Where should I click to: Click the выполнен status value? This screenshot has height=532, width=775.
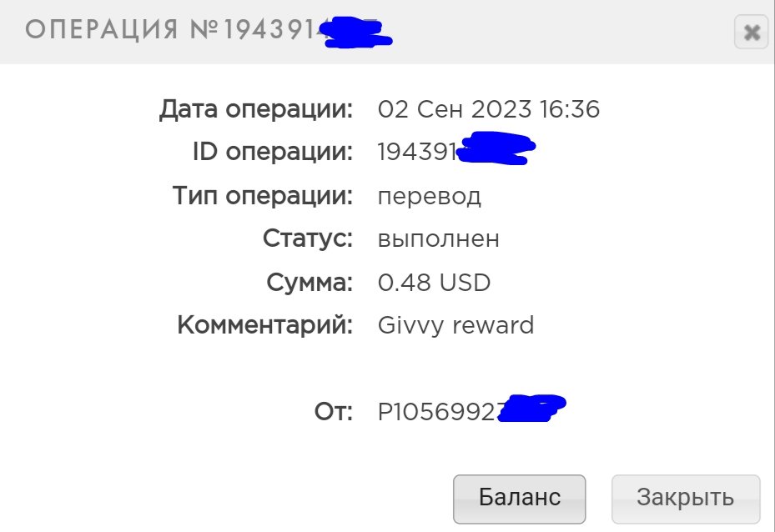tap(439, 239)
